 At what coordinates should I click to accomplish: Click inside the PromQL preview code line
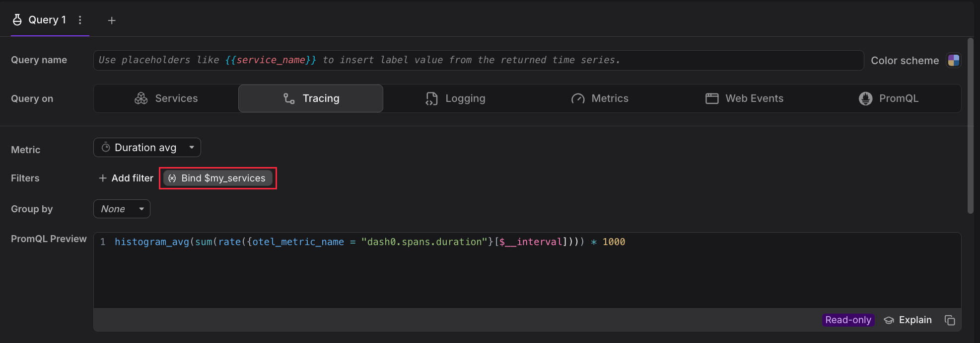tap(370, 242)
